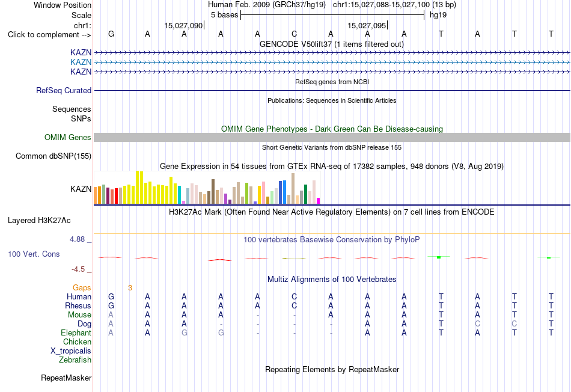571x392 pixels.
Task: Select the "Chicken" alignment row label
Action: (77, 341)
